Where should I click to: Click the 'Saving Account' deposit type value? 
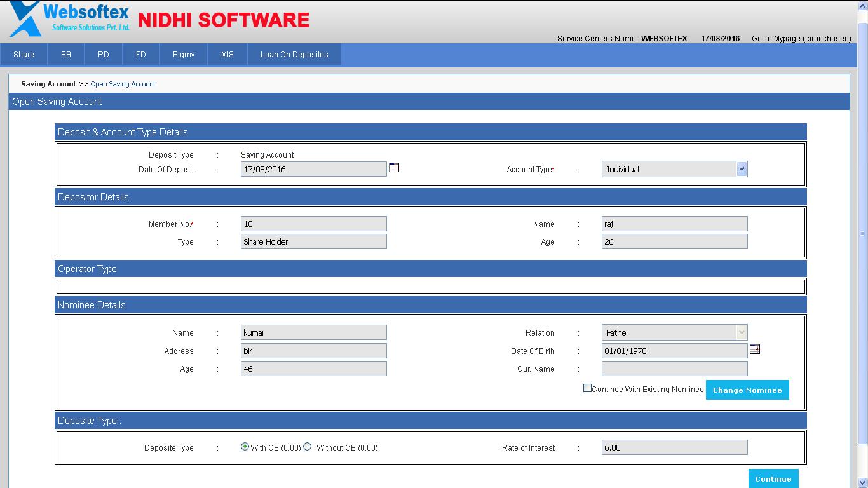268,154
